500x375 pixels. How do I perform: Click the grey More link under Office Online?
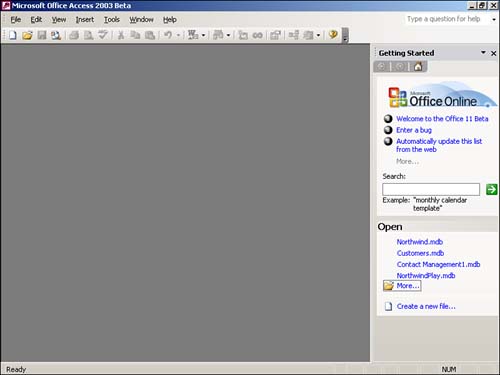click(407, 161)
